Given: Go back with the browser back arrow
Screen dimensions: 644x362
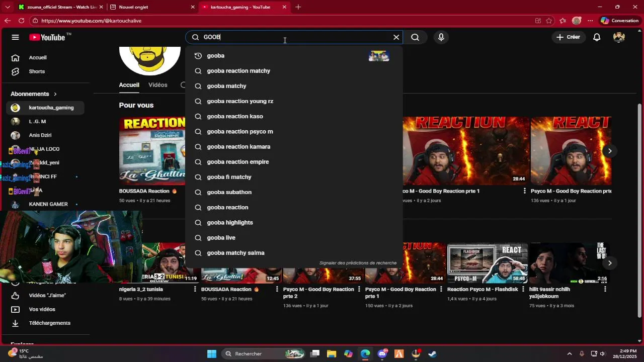Looking at the screenshot, I should 7,21.
